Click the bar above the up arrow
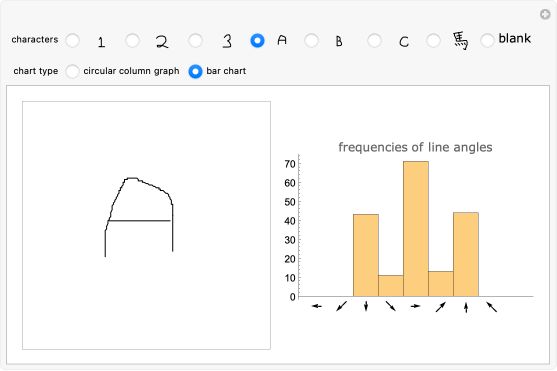This screenshot has width=557, height=371. [x=466, y=254]
